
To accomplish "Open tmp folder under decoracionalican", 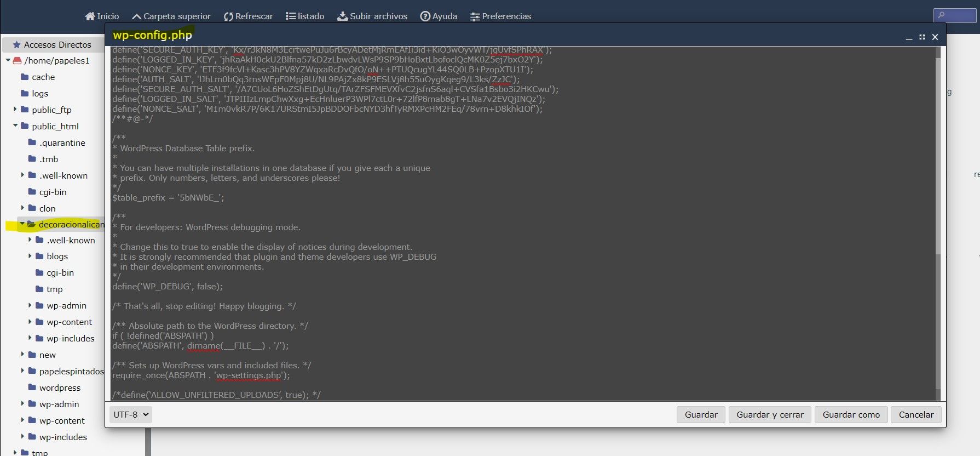I will (49, 289).
